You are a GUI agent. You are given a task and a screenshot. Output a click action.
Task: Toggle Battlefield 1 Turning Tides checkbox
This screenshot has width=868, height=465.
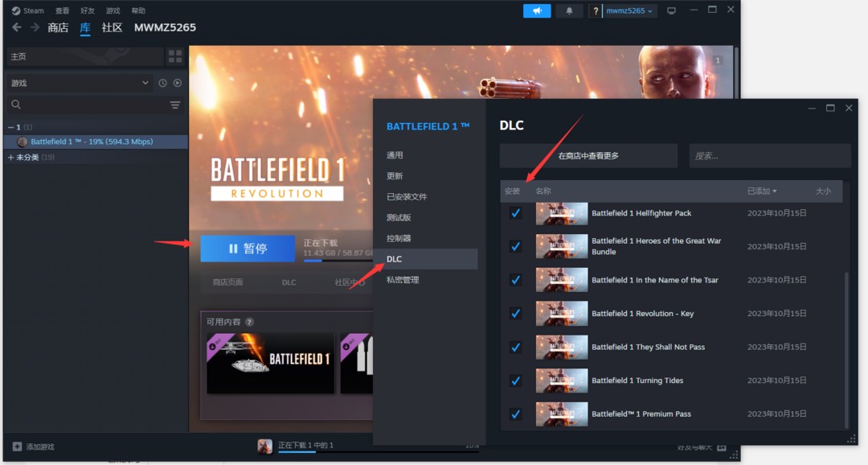515,381
